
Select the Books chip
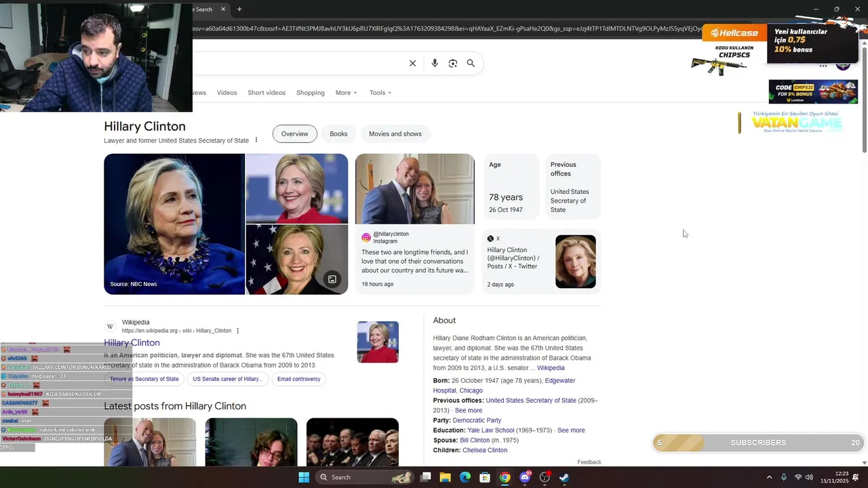pyautogui.click(x=338, y=134)
